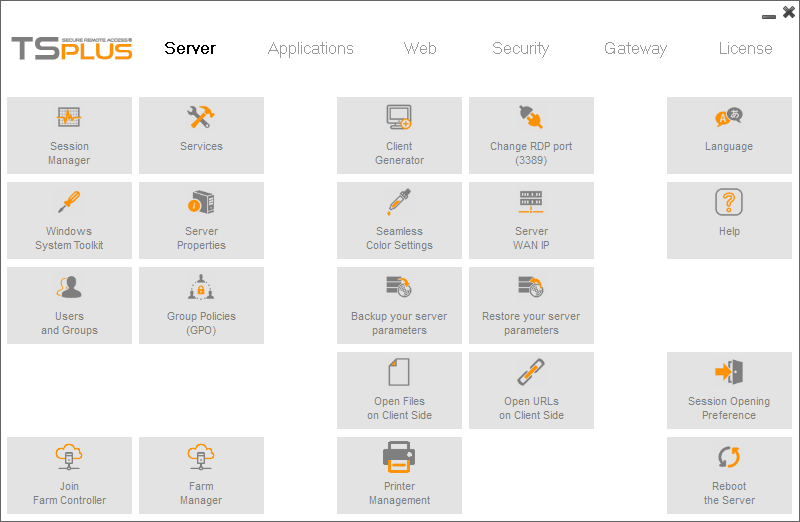The width and height of the screenshot is (800, 522).
Task: Click Restore your server parameters icon
Action: pyautogui.click(x=531, y=286)
